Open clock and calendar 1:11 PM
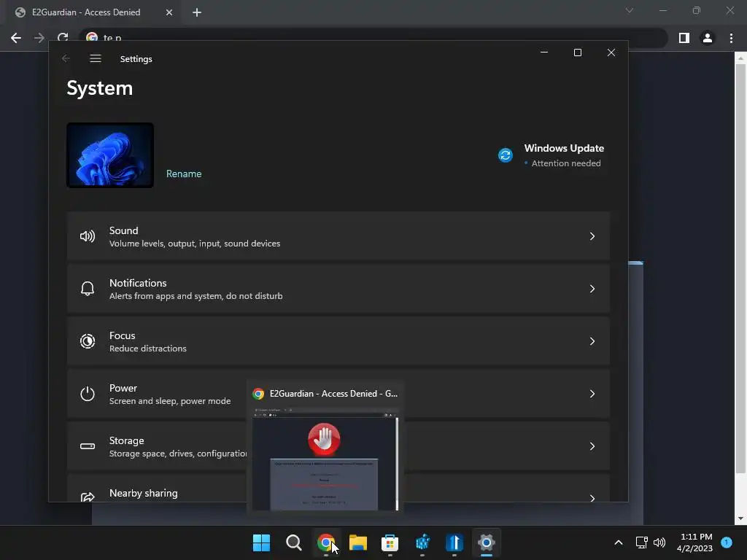 point(695,542)
